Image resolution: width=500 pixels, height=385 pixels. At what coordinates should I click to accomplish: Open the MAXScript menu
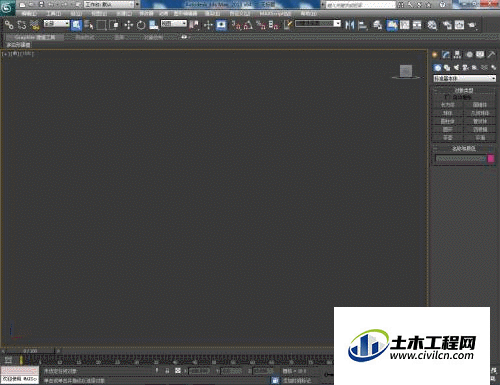(275, 14)
